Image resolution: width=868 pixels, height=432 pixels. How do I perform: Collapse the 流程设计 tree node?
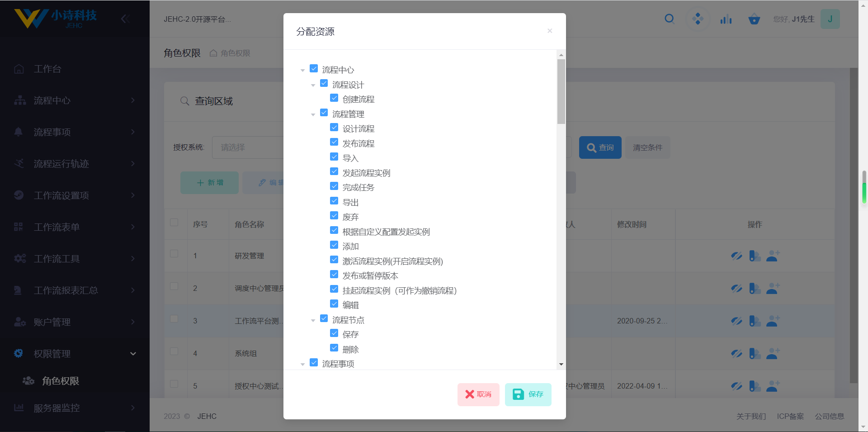313,85
